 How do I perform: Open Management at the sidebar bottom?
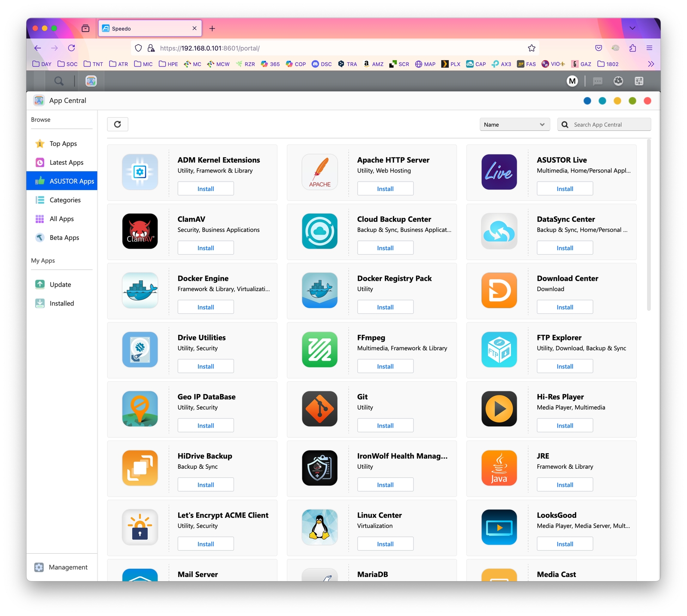(62, 567)
